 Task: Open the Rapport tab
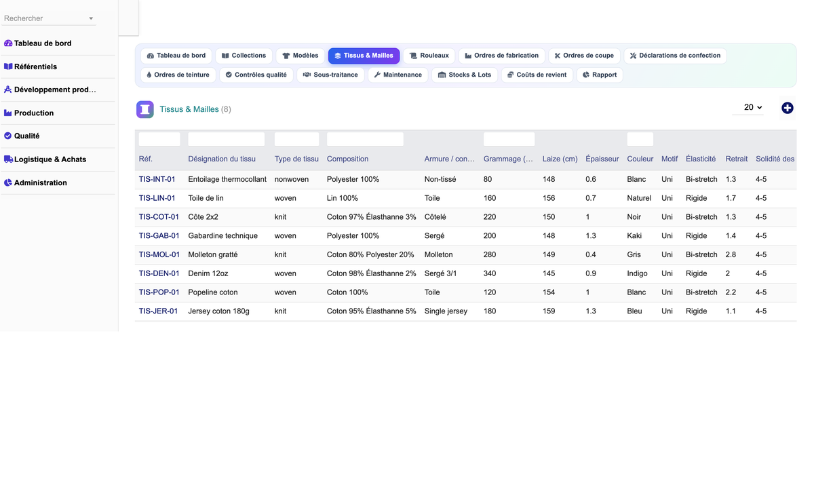[x=600, y=75]
